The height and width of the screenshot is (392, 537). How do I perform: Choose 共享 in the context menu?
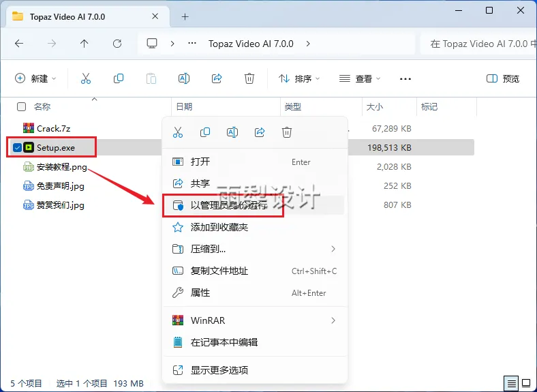coord(254,183)
